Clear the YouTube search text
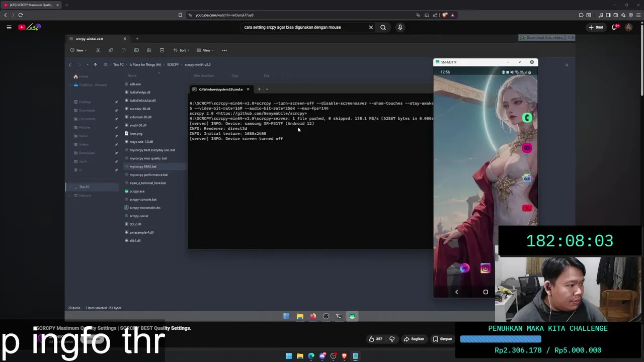644x362 pixels. (x=371, y=27)
